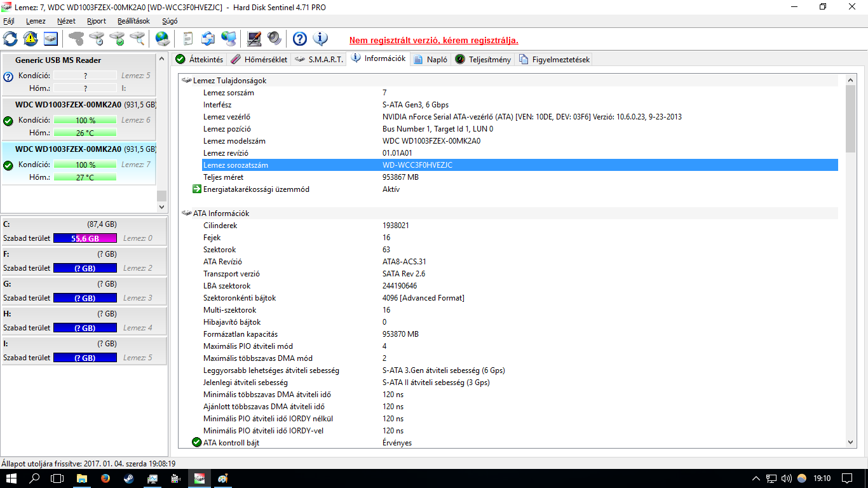Click C: free space bar showing 55,6 GB
Image resolution: width=868 pixels, height=488 pixels.
pos(85,238)
